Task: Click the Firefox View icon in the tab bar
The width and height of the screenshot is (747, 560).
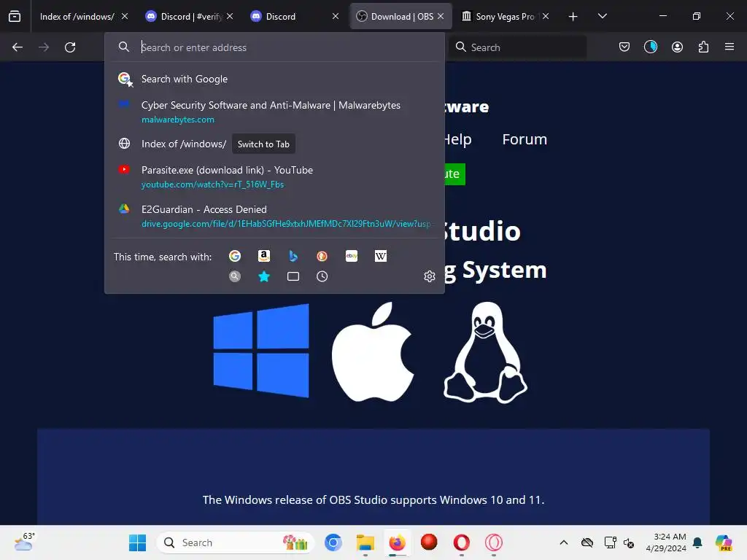Action: (x=15, y=16)
